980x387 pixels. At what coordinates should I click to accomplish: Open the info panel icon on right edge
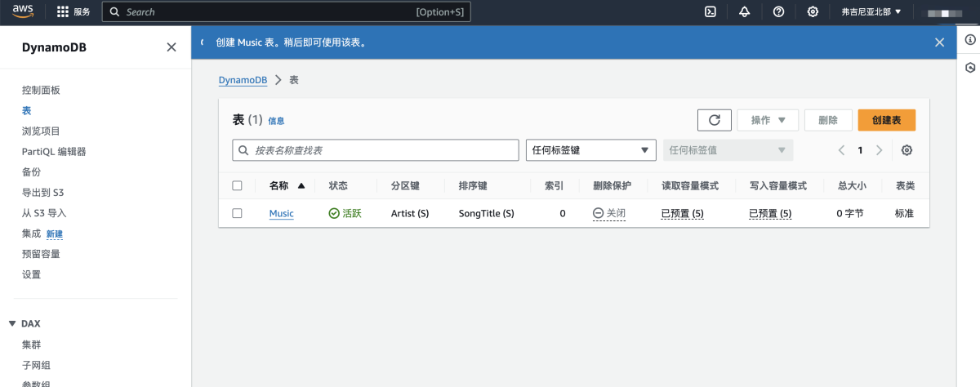[969, 40]
